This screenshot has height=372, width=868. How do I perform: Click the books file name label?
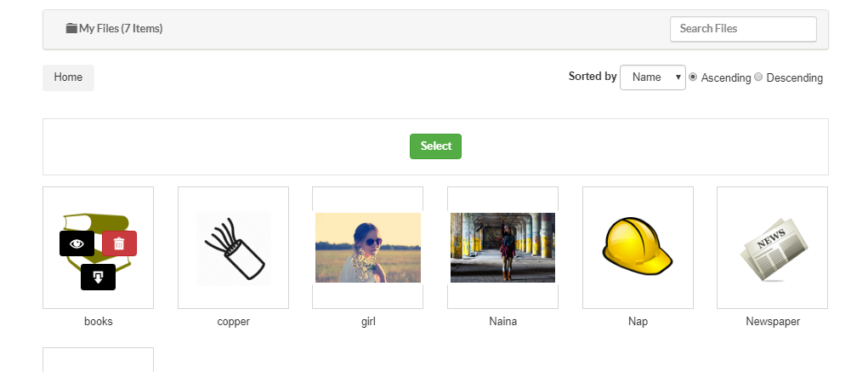pos(99,322)
